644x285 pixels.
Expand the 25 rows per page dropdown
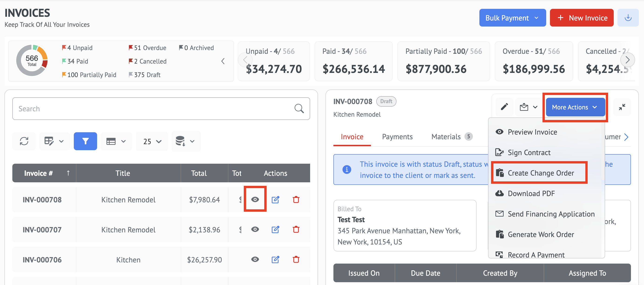pos(152,142)
